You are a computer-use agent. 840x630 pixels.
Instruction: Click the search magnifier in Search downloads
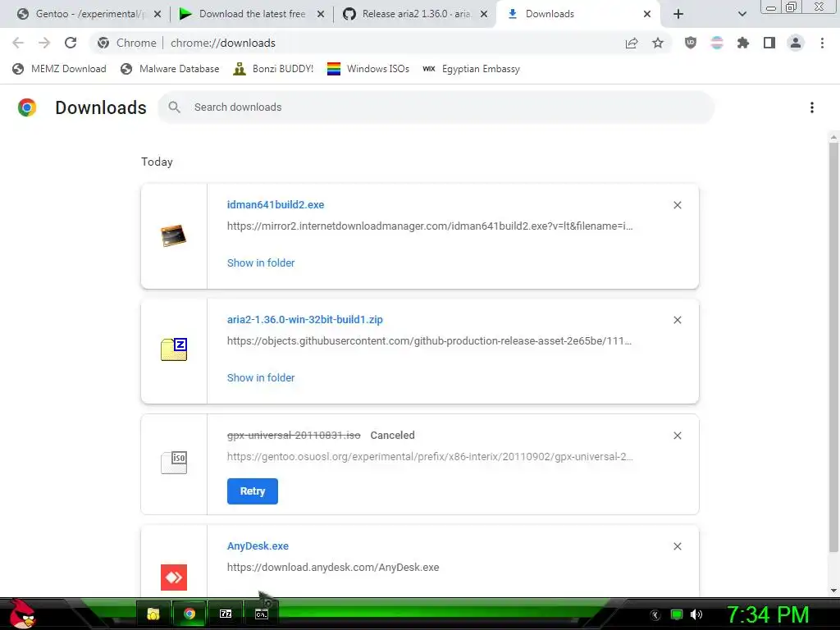(x=174, y=107)
